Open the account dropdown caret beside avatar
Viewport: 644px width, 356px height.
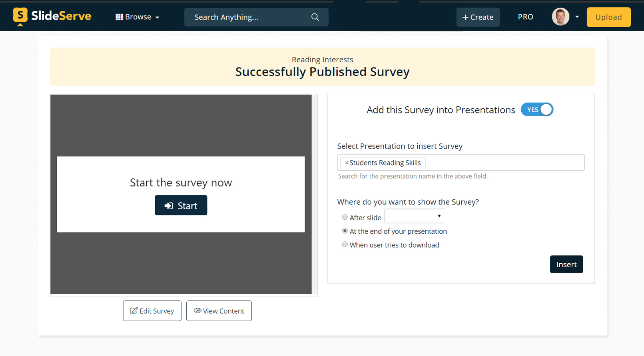pos(577,17)
